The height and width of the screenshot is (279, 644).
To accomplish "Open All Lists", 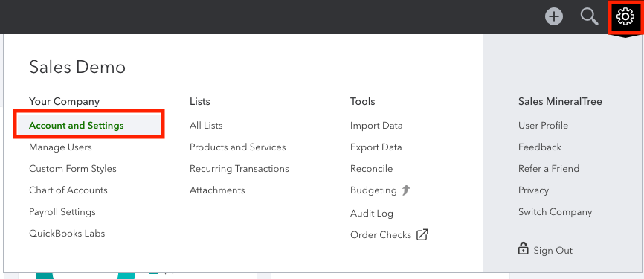I will pyautogui.click(x=206, y=125).
